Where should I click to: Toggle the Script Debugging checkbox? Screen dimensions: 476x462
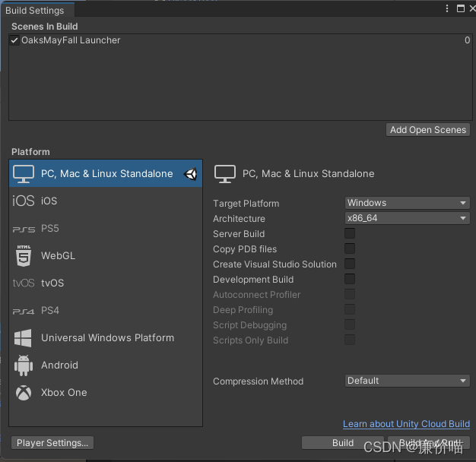coord(350,324)
